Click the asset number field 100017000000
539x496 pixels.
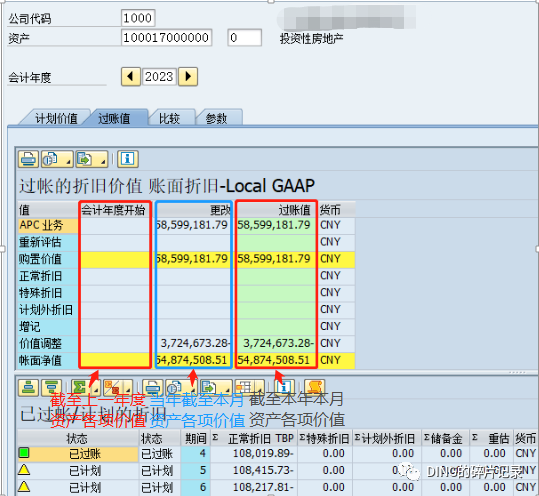click(166, 37)
